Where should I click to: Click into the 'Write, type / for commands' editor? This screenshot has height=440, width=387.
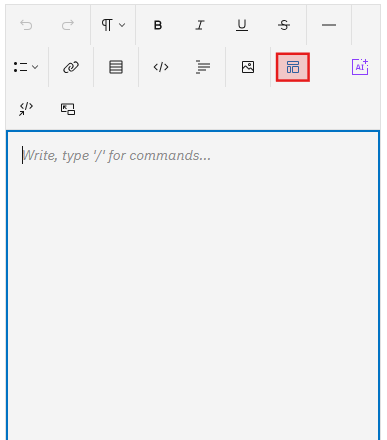(x=193, y=285)
